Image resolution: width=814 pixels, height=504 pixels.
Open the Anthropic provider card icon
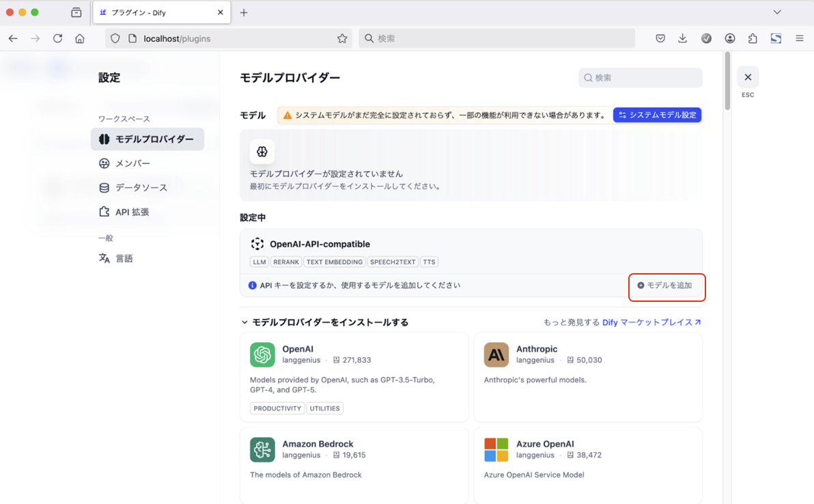pyautogui.click(x=496, y=354)
